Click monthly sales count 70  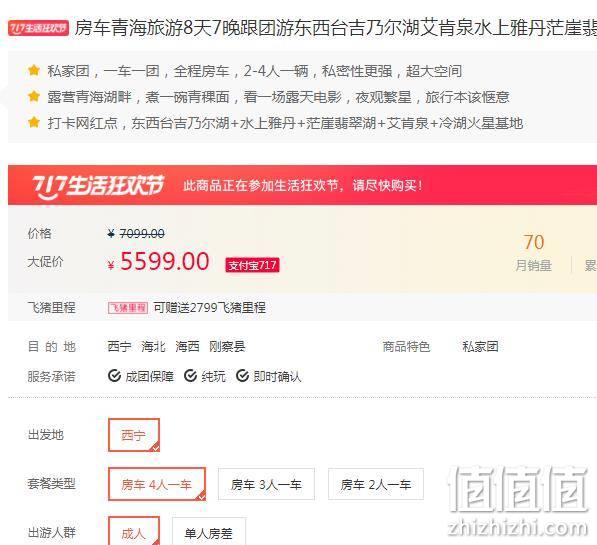click(533, 242)
